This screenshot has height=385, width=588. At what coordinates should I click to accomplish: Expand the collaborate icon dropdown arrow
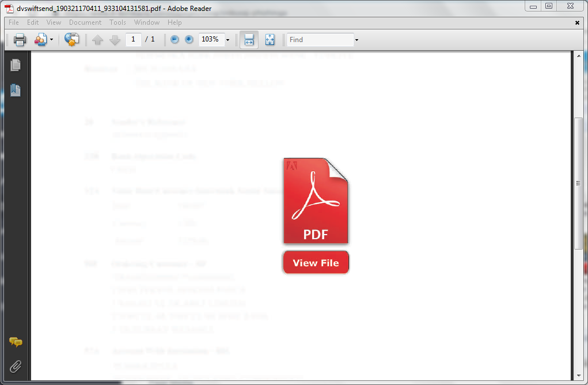point(52,40)
